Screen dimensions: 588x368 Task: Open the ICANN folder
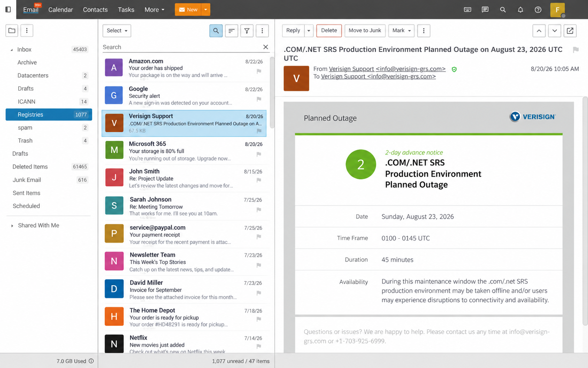coord(49,101)
